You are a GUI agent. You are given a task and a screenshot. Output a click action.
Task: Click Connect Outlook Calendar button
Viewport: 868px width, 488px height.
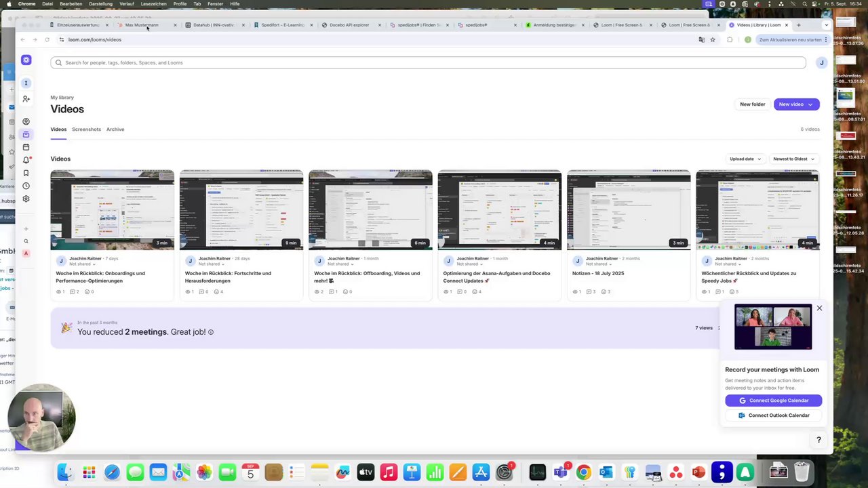(773, 415)
